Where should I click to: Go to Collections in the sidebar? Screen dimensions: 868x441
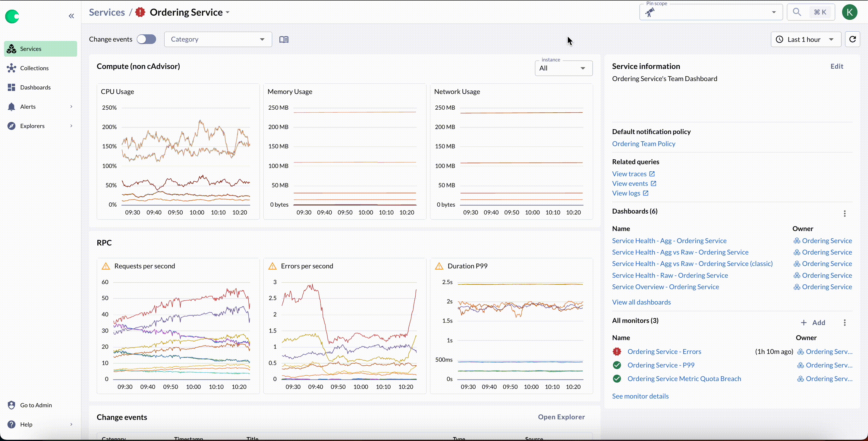tap(34, 68)
